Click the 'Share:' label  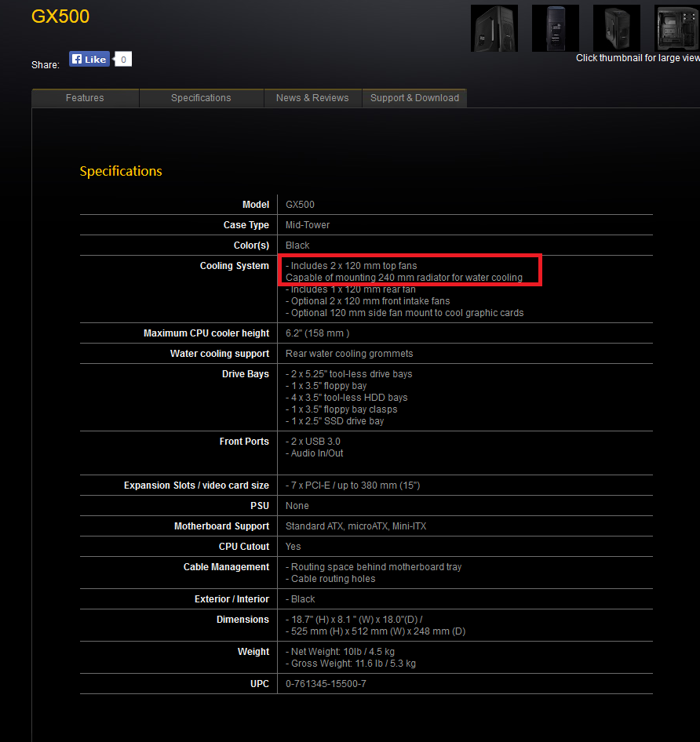[x=46, y=65]
